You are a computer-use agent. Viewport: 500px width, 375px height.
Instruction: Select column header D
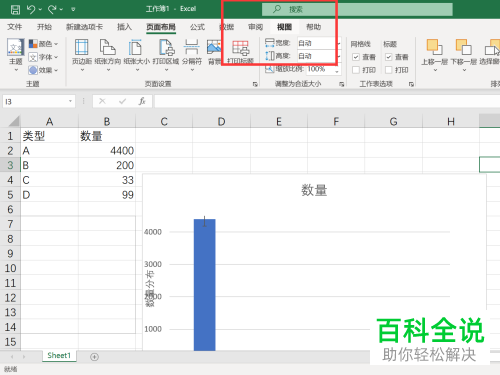[x=221, y=122]
